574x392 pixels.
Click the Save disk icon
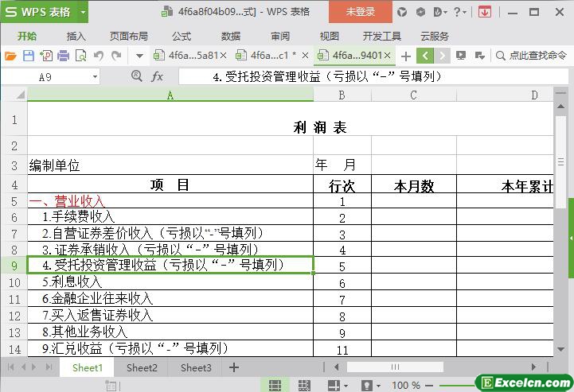pos(28,56)
